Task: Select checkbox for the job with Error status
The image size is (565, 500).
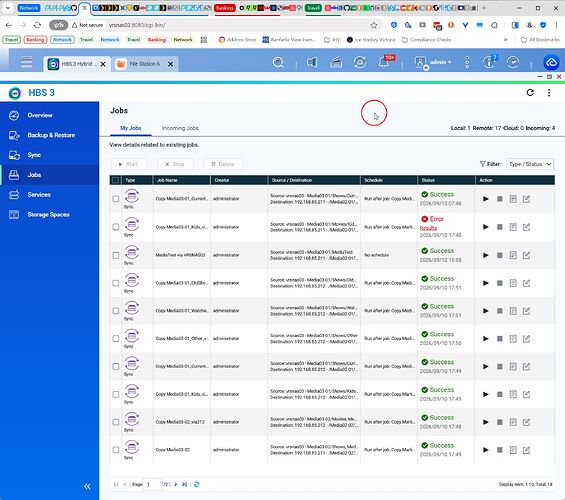Action: coord(116,227)
